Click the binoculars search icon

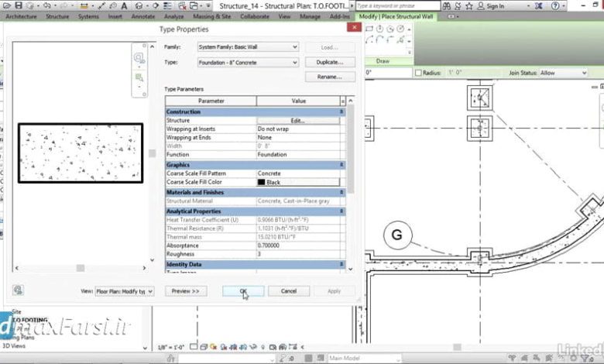point(447,5)
